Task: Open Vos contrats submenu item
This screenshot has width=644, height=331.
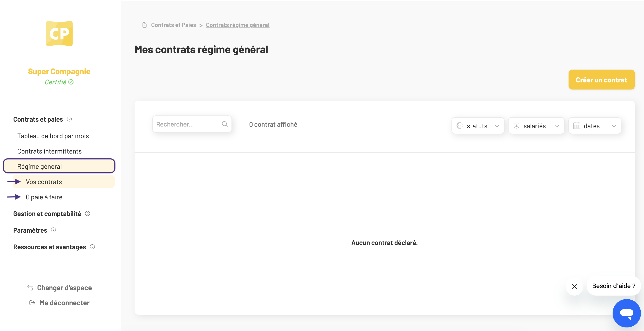Action: coord(64,182)
